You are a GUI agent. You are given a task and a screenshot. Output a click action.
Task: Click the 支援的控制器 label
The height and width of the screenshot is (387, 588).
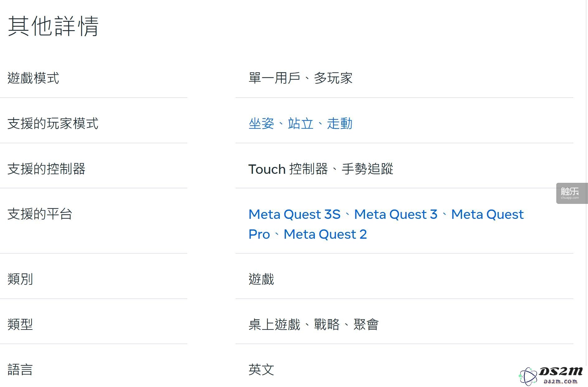click(46, 169)
